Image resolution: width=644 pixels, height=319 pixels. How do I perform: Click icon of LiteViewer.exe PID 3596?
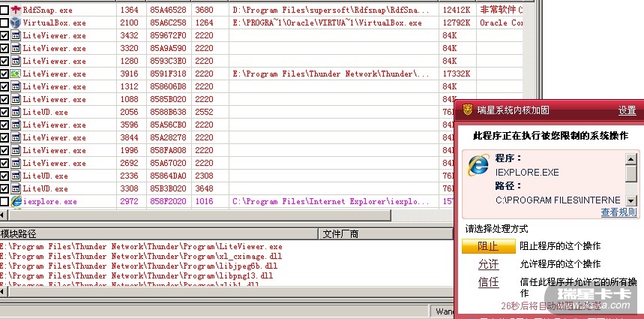[x=16, y=125]
